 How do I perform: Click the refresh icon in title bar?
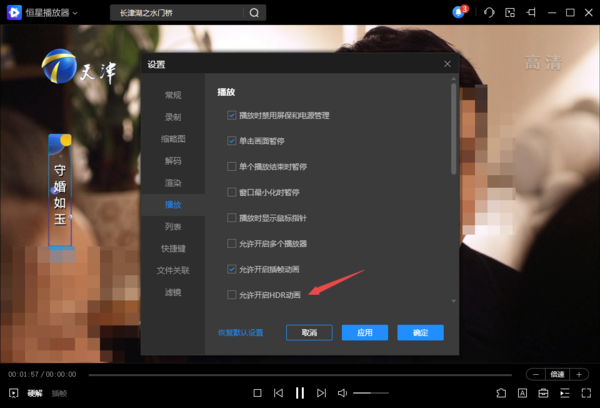click(489, 13)
